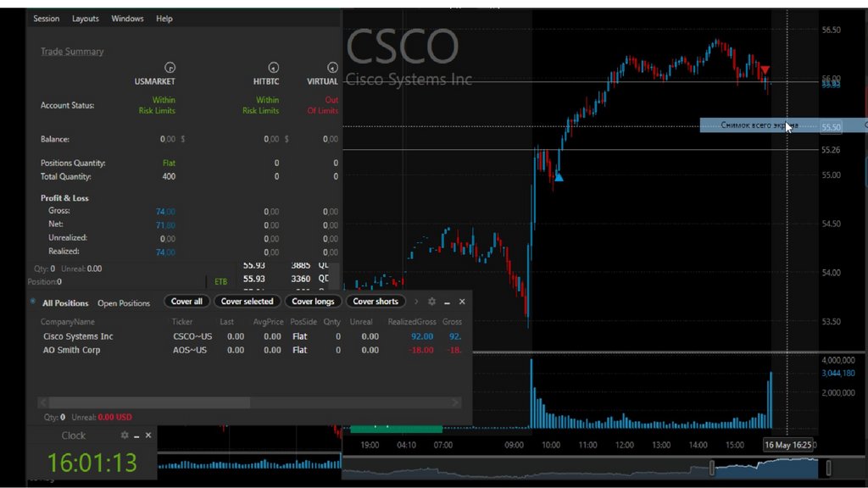
Task: Click the Cover shorts button
Action: tap(376, 302)
